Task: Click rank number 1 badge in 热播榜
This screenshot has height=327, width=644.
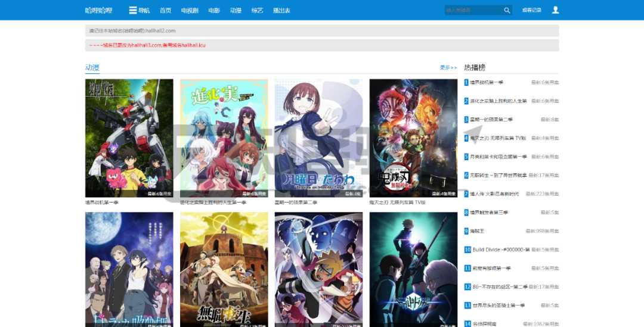Action: (466, 82)
